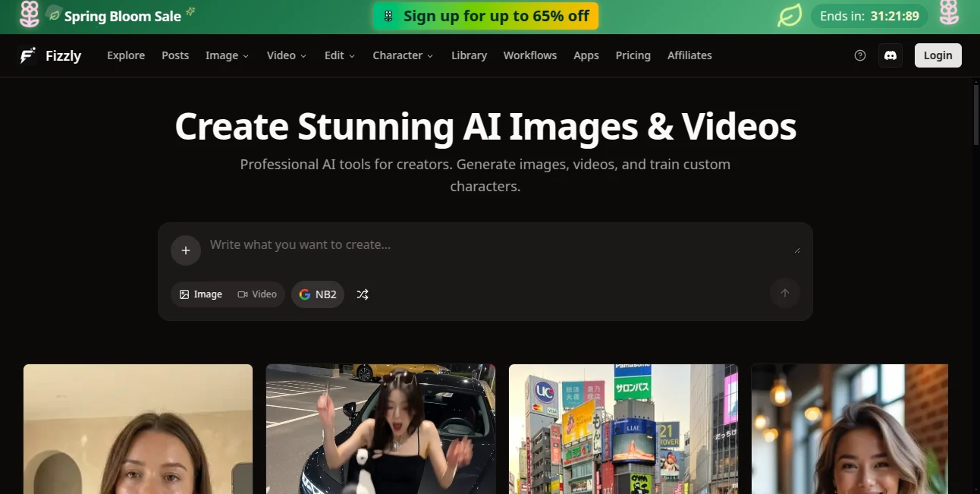This screenshot has height=494, width=980.
Task: Open the Tokyo street billboards thumbnail
Action: (623, 429)
